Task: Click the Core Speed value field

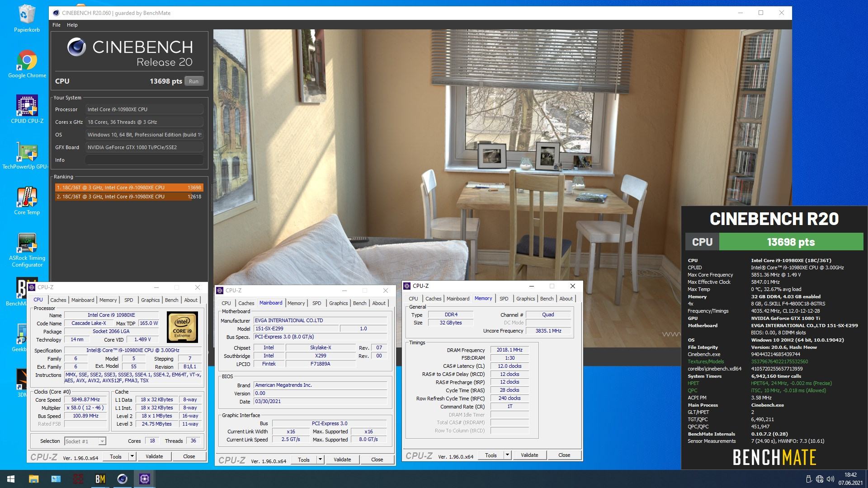Action: pyautogui.click(x=86, y=400)
